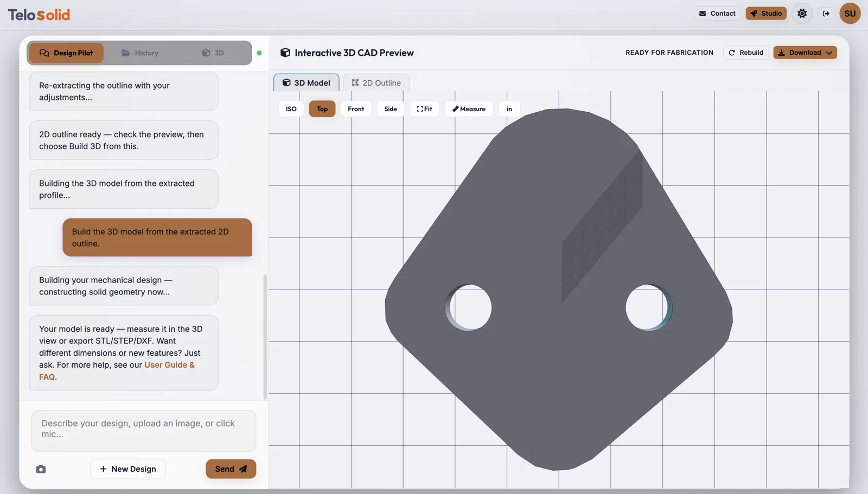This screenshot has height=494, width=868.
Task: Toggle the units with the 'in' button
Action: 509,109
